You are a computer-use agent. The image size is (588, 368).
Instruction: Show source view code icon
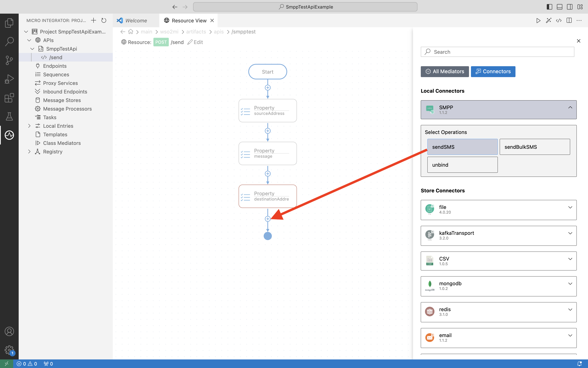click(x=559, y=20)
